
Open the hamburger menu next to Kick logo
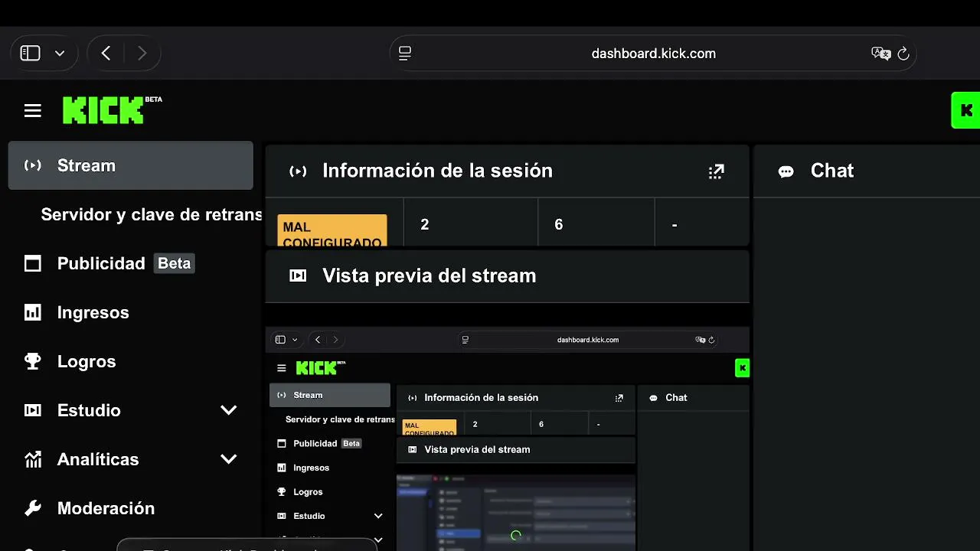coord(33,111)
